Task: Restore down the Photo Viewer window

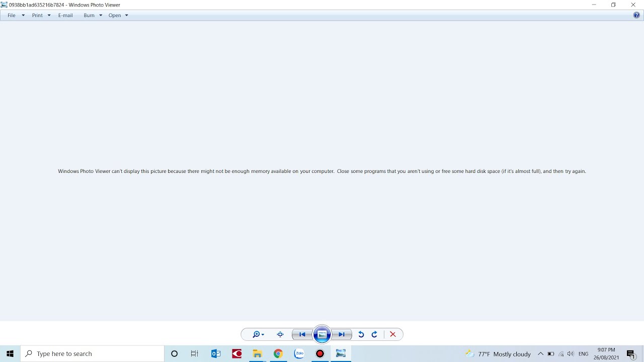Action: pyautogui.click(x=613, y=5)
